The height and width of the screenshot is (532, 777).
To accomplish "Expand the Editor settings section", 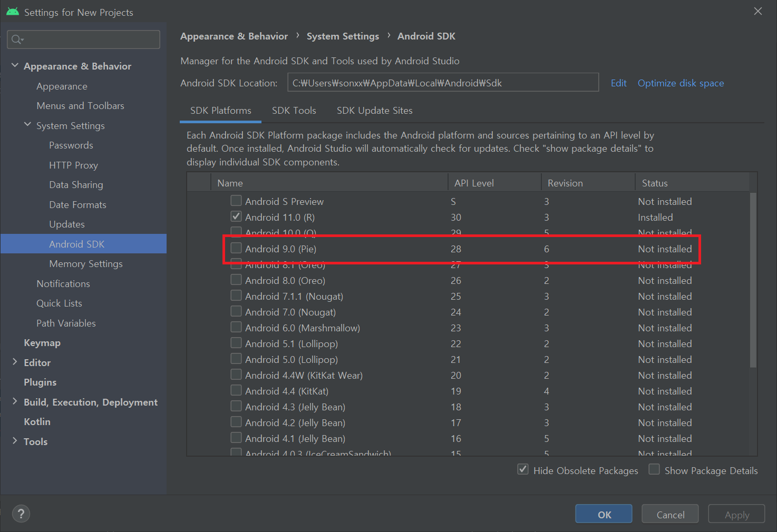I will [15, 362].
